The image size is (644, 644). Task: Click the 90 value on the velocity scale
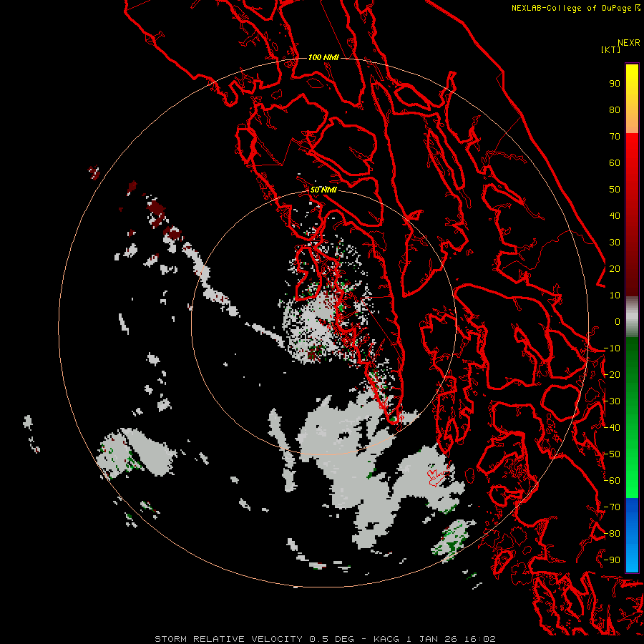point(615,84)
